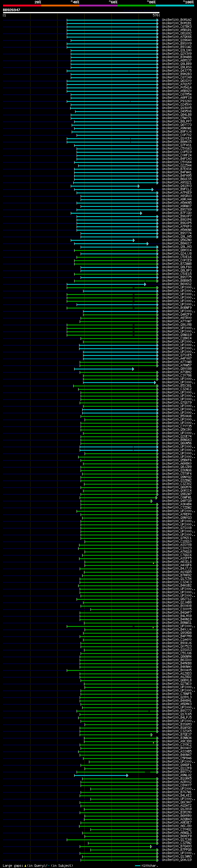
Task: Select the UniRef100_B9I1W2 row label
Action: [x=177, y=47]
